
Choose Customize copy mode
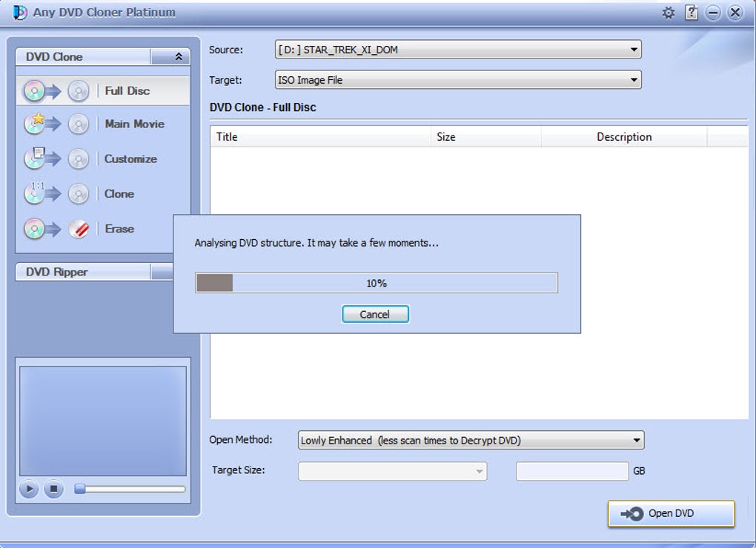pos(130,159)
